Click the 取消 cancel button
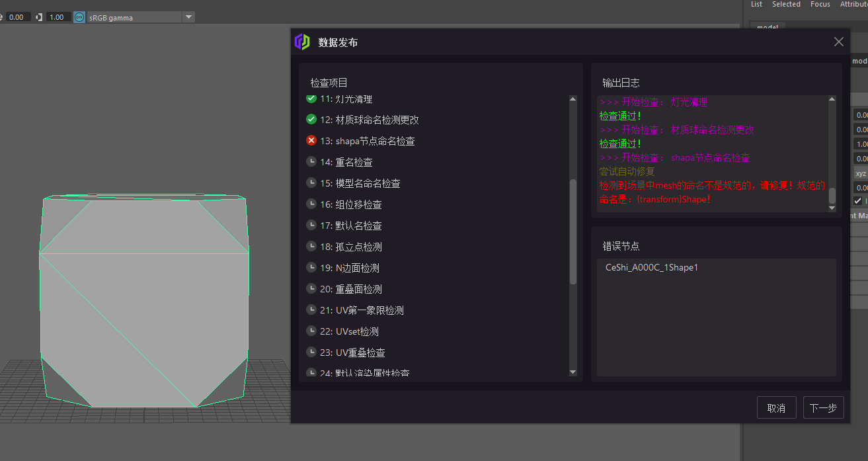Screen dimensions: 868x461 tap(776, 407)
